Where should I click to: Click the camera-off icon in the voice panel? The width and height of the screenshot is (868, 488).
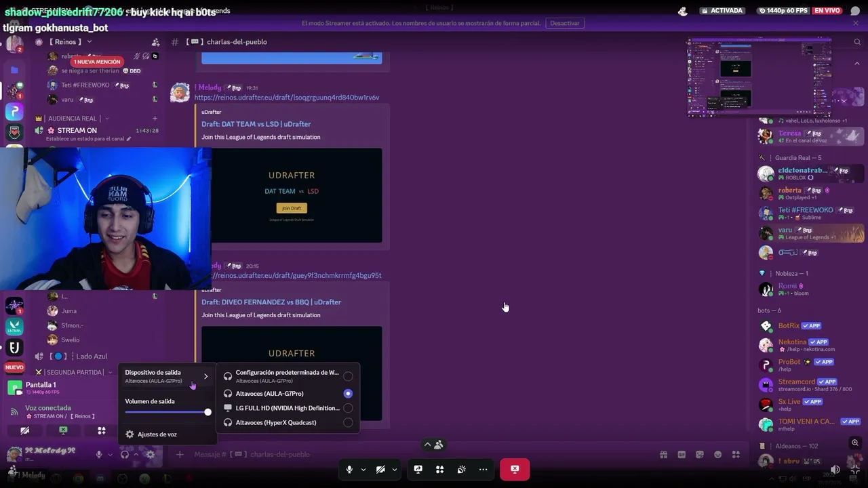(x=25, y=430)
